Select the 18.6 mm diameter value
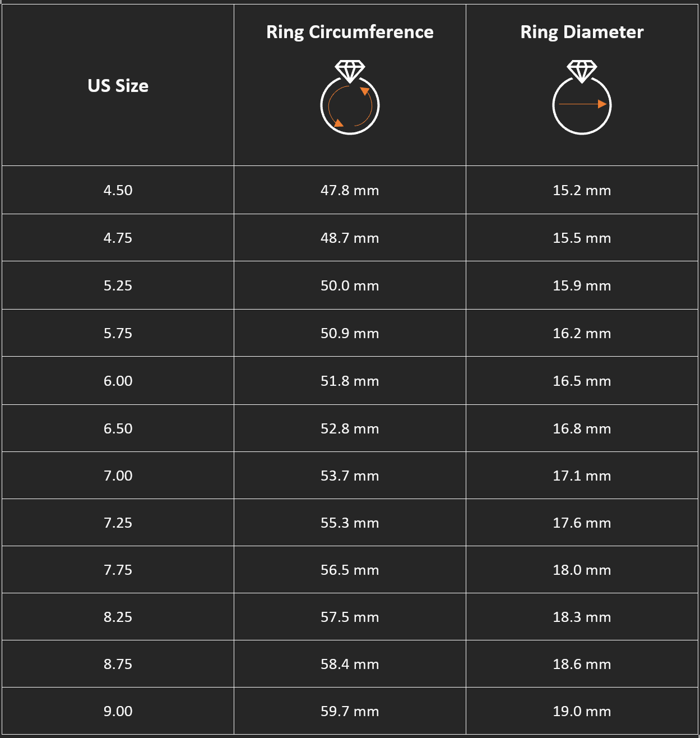700x738 pixels. tap(582, 664)
